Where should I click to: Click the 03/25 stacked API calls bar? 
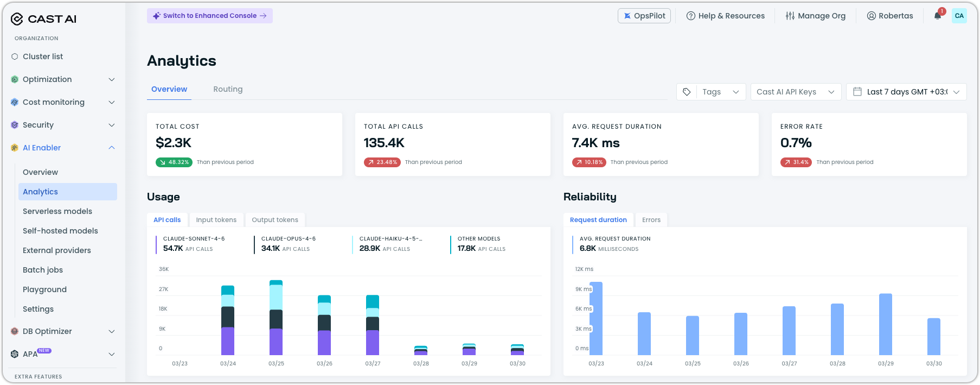tap(276, 318)
